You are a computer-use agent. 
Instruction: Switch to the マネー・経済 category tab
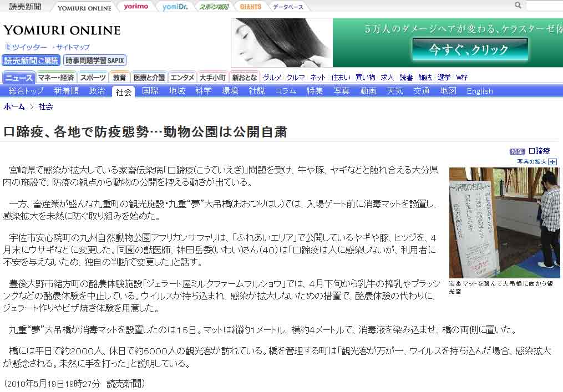pyautogui.click(x=56, y=78)
